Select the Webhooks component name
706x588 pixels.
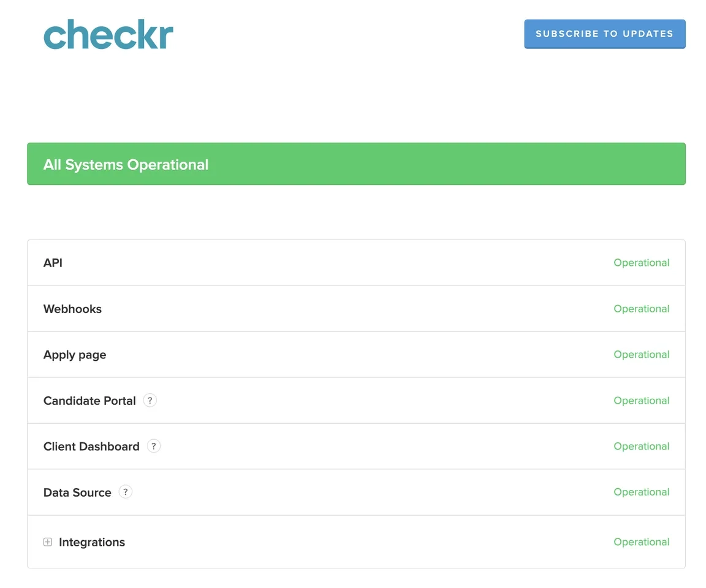[x=72, y=309]
